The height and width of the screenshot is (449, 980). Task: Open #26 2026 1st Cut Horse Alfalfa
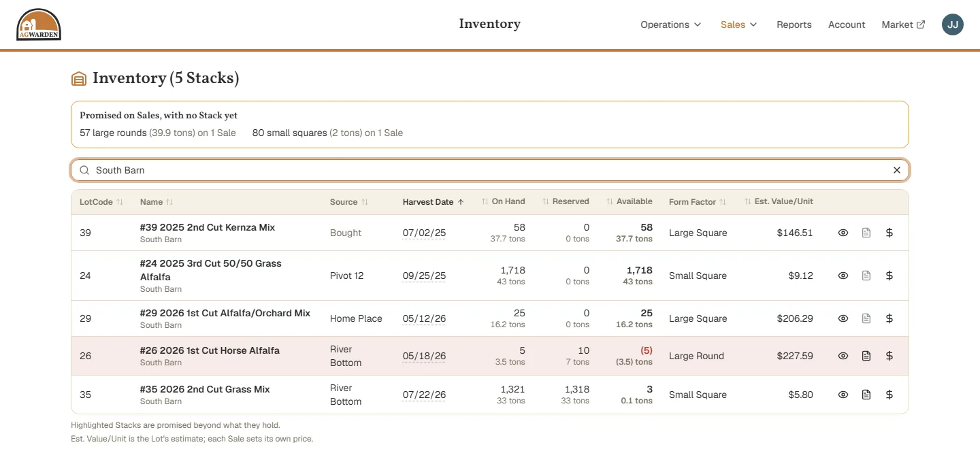coord(210,350)
